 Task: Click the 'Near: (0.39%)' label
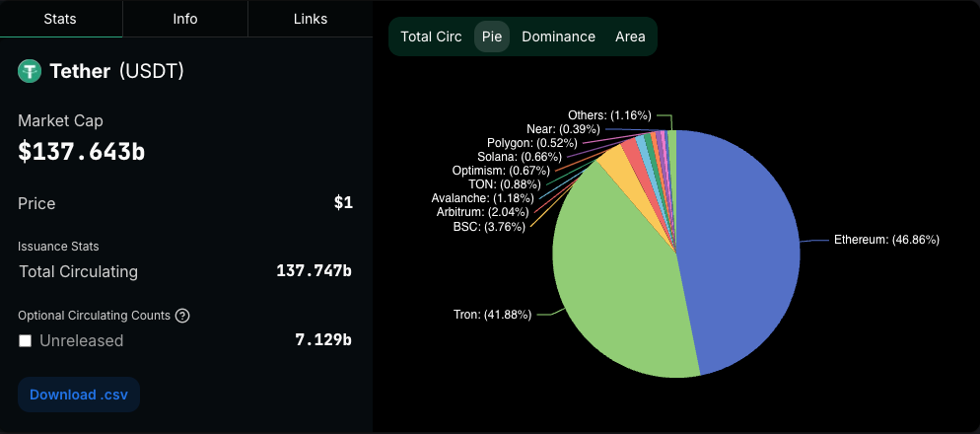tap(563, 129)
